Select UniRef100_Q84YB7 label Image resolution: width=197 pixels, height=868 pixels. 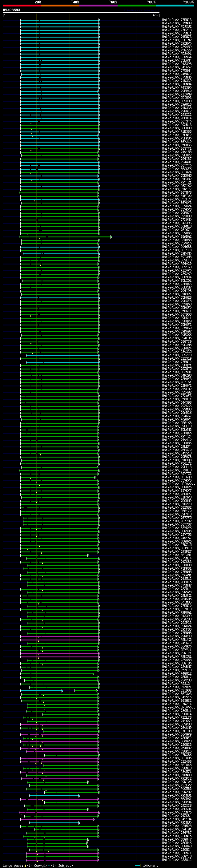coord(177,833)
